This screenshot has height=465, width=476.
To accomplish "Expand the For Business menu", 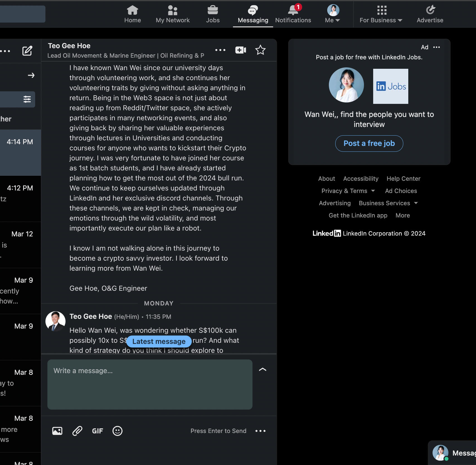I will [x=381, y=14].
